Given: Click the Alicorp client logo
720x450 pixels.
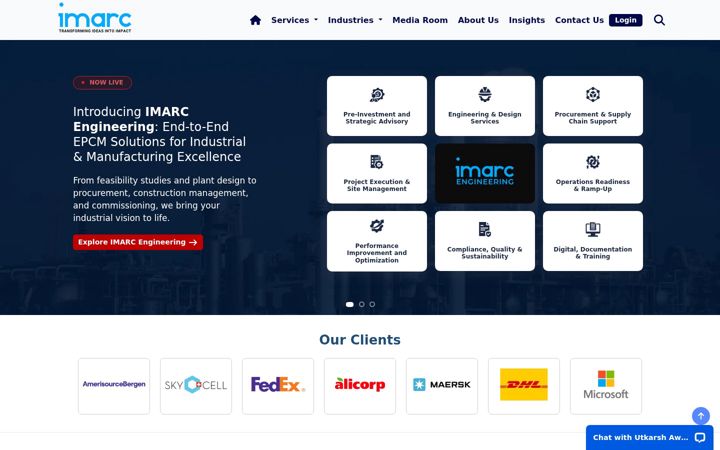Looking at the screenshot, I should (360, 386).
